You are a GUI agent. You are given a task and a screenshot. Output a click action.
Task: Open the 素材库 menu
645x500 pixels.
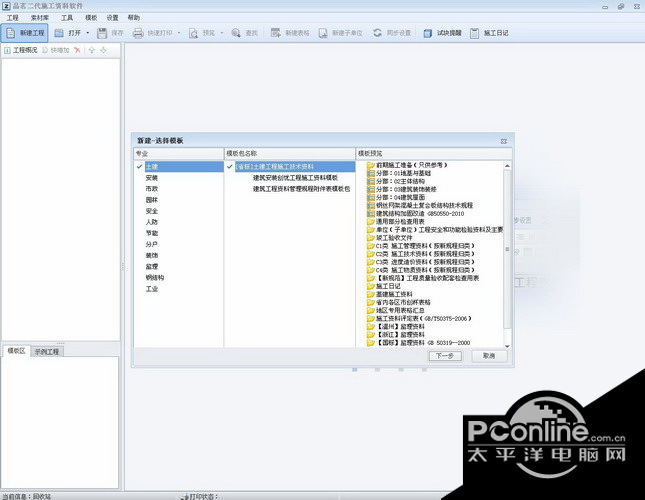(x=40, y=18)
